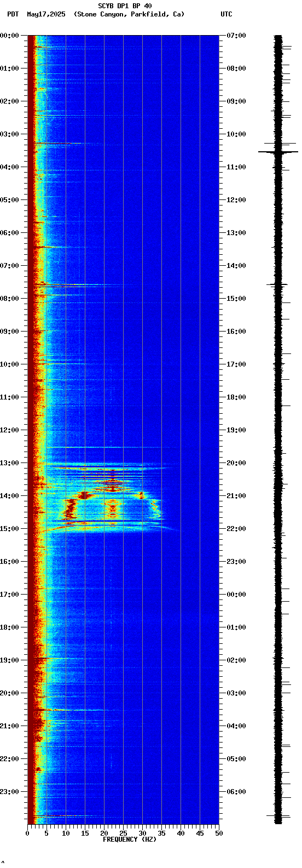The width and height of the screenshot is (302, 868).
Task: Click the '35' frequency tick label
Action: (x=161, y=833)
